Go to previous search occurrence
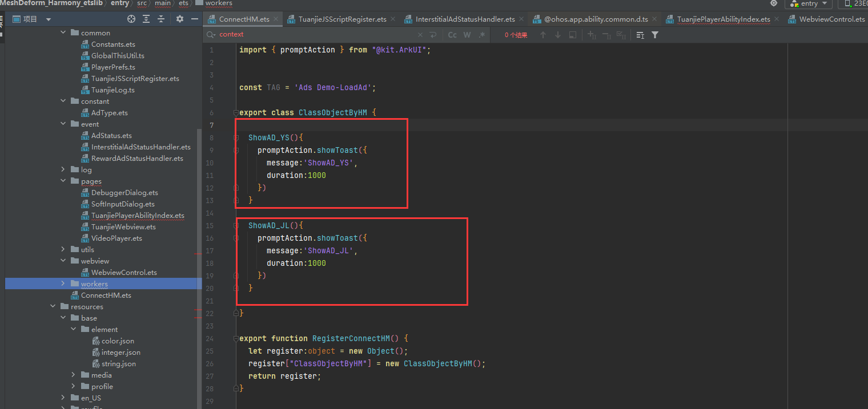 543,35
